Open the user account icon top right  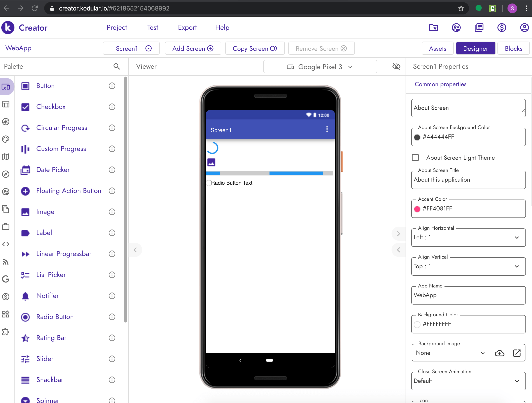tap(524, 28)
